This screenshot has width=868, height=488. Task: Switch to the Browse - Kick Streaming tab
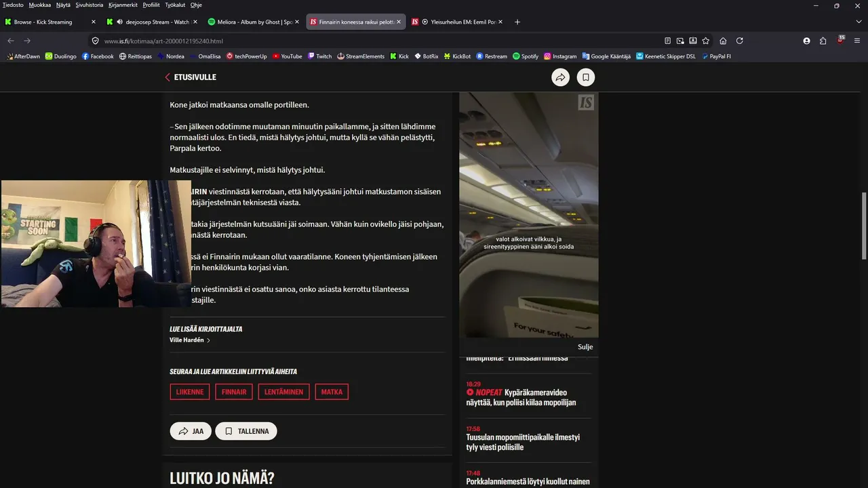(x=50, y=22)
